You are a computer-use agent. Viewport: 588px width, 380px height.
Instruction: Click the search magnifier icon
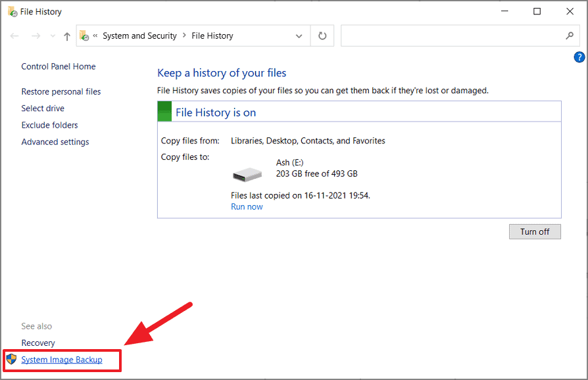[570, 36]
